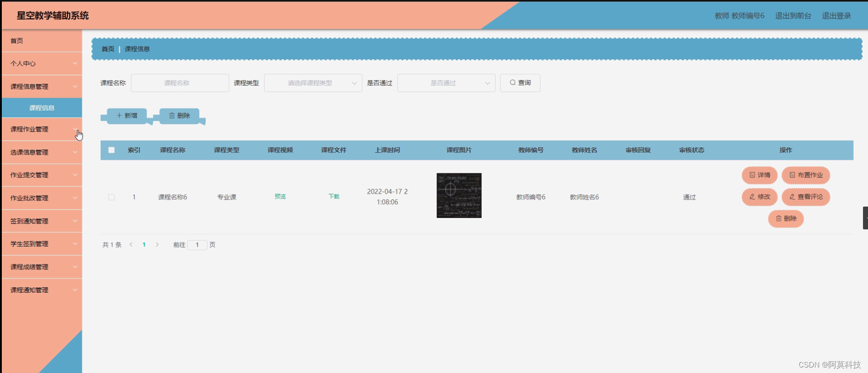
Task: Click the 教师编号6 cell in the table
Action: pos(530,197)
